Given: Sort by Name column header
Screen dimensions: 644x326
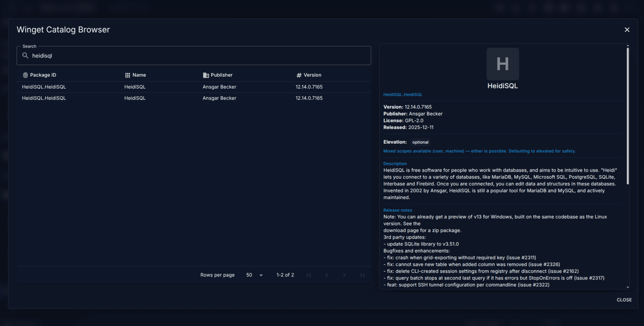Looking at the screenshot, I should pyautogui.click(x=139, y=75).
